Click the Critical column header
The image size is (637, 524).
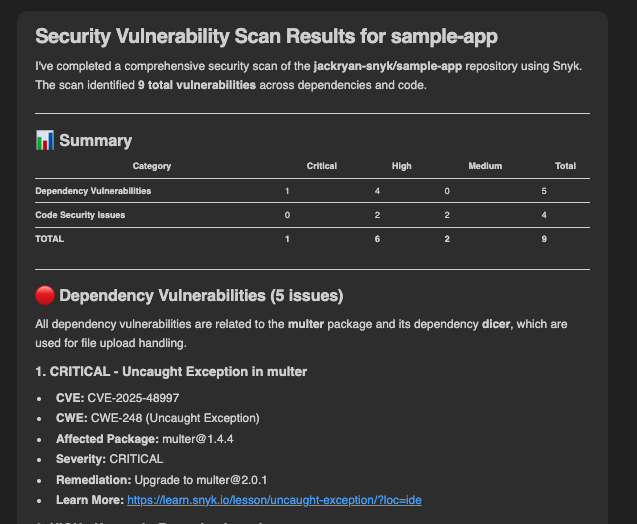[322, 166]
